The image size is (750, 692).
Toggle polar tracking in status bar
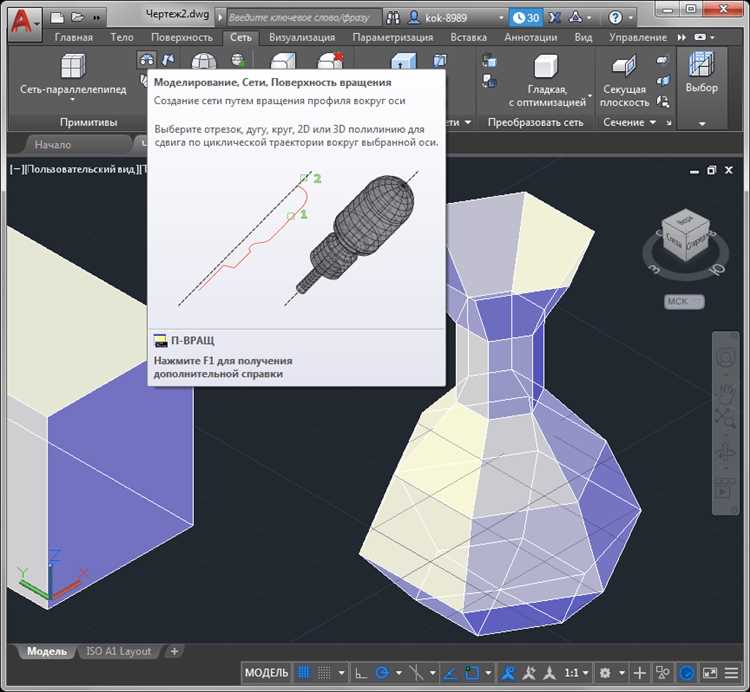[x=381, y=673]
